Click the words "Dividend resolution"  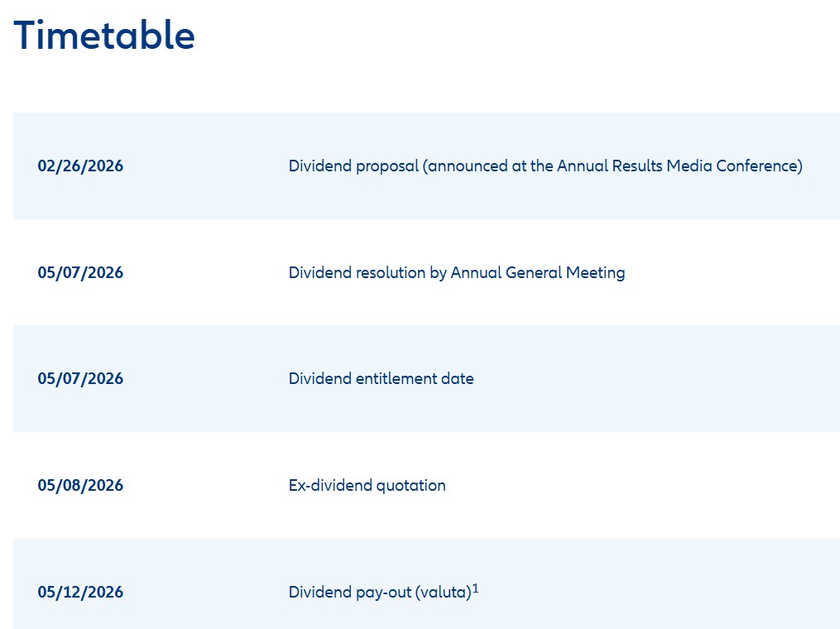click(357, 273)
